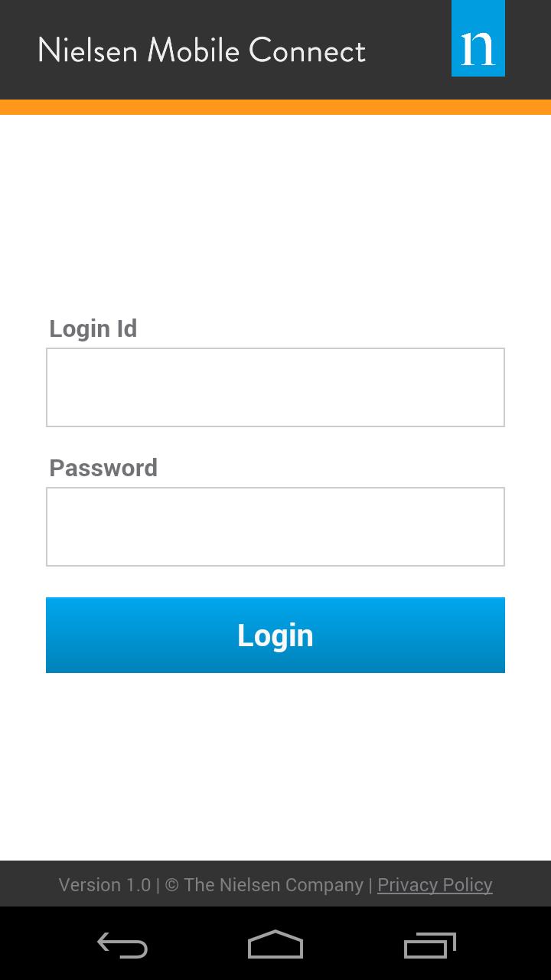Click the word "Mobile" in header title
Screen dimensions: 551x980
pyautogui.click(x=194, y=51)
